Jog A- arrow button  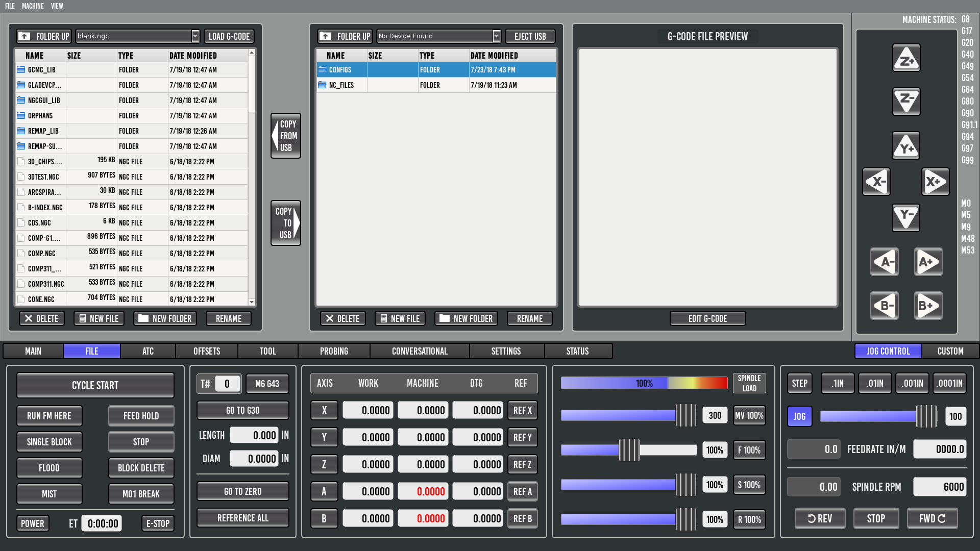point(885,262)
